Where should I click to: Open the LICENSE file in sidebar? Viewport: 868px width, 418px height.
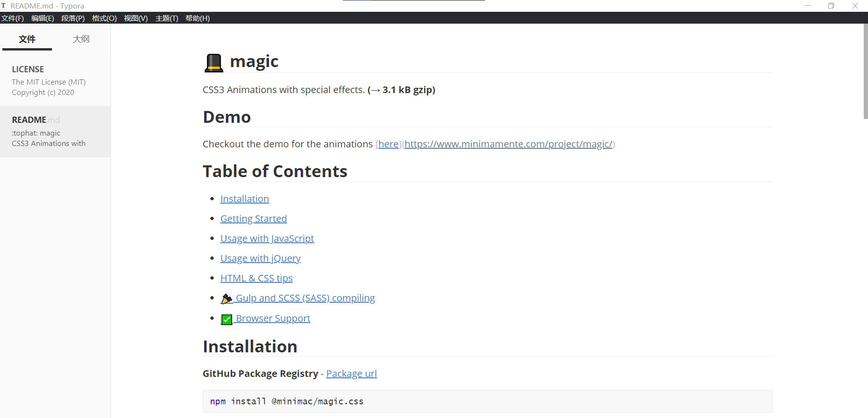(x=55, y=81)
